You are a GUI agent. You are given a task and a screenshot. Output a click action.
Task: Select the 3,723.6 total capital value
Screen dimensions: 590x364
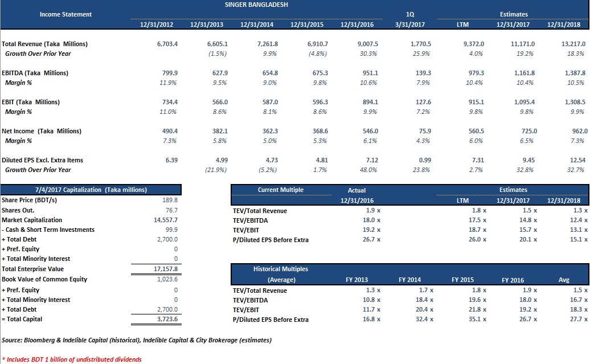pyautogui.click(x=167, y=319)
